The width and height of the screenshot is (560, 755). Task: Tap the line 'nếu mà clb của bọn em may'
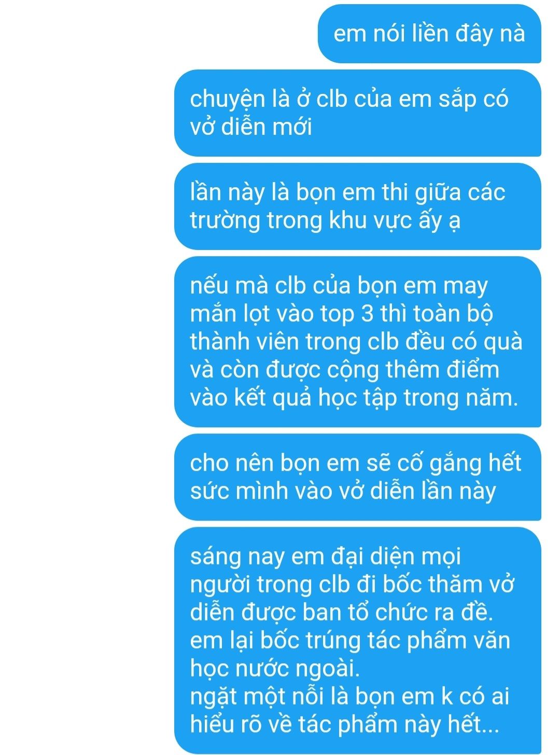[339, 286]
